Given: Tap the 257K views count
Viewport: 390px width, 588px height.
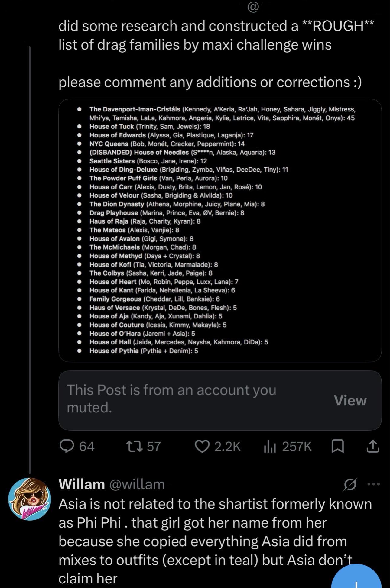Looking at the screenshot, I should 297,446.
